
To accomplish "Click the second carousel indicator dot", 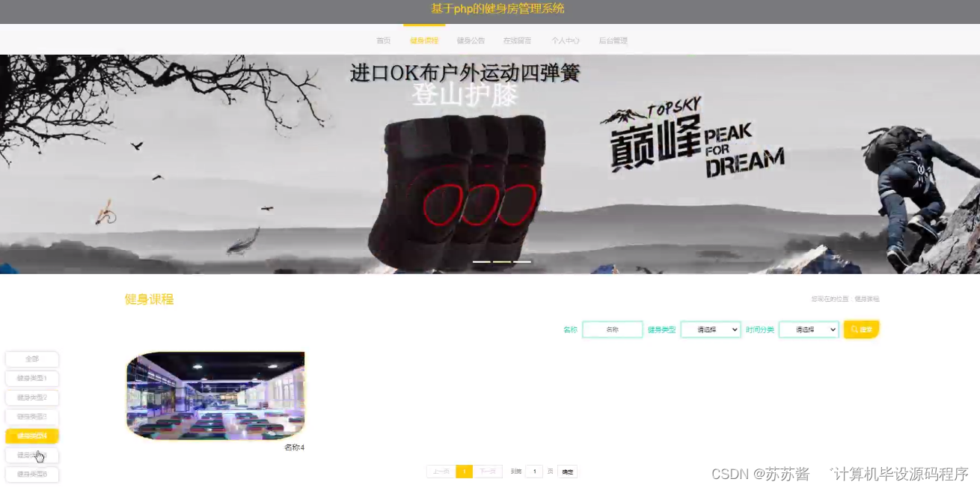I will 502,261.
